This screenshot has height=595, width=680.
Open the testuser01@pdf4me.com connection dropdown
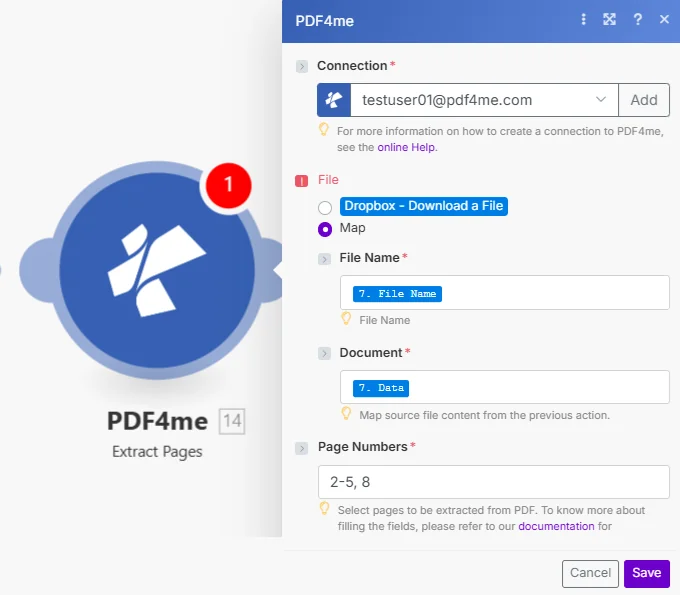pyautogui.click(x=484, y=100)
